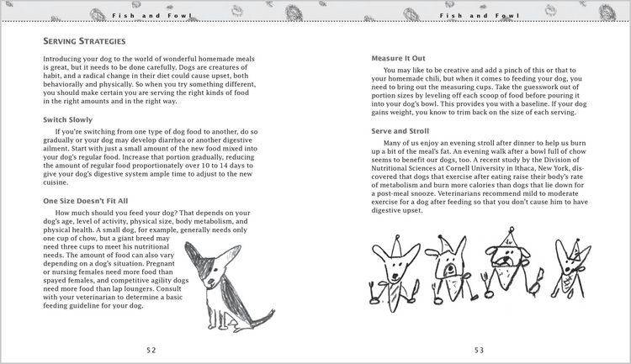Click the first party-hat dog with big ears
The image size is (631, 364).
click(395, 274)
